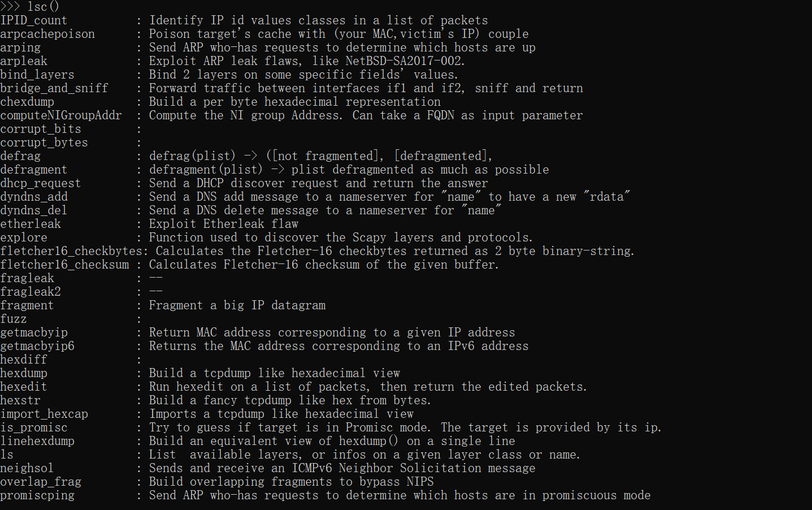Select the promiscping function name
The height and width of the screenshot is (510, 812).
click(x=37, y=495)
